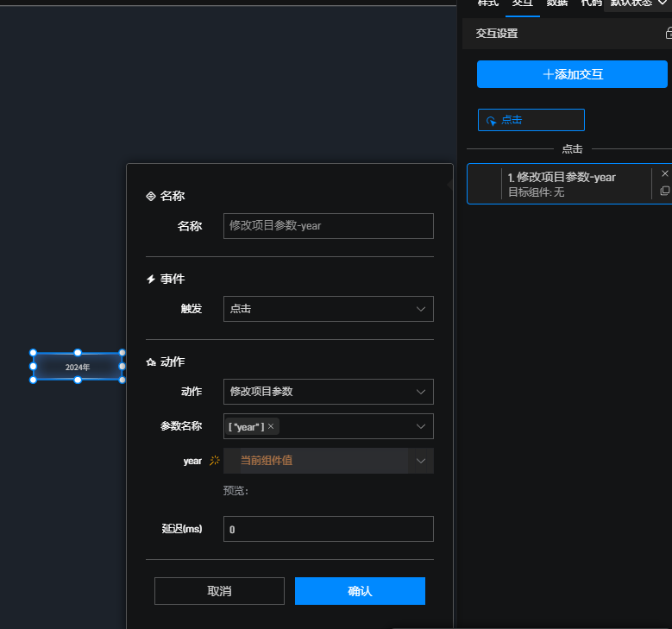Click the 取消 button

[x=219, y=591]
